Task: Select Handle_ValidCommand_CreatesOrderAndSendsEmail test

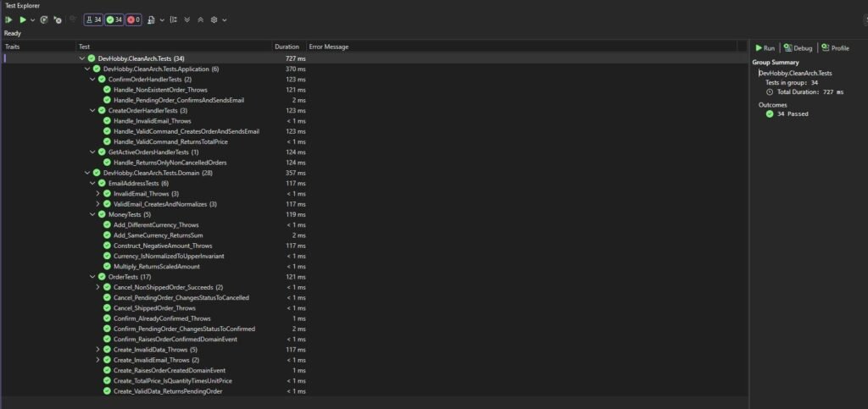Action: (186, 131)
